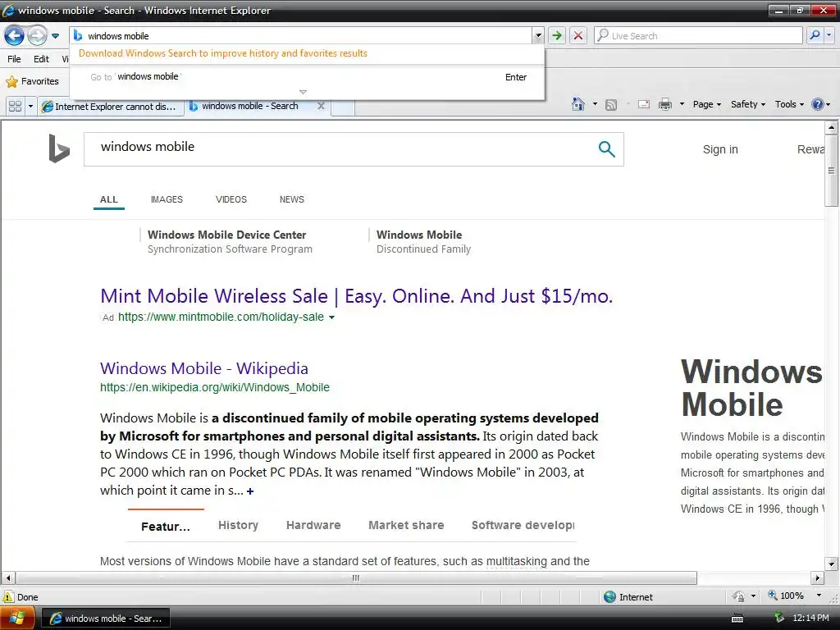Click the status bar warning icon
The width and height of the screenshot is (840, 630).
(8, 596)
